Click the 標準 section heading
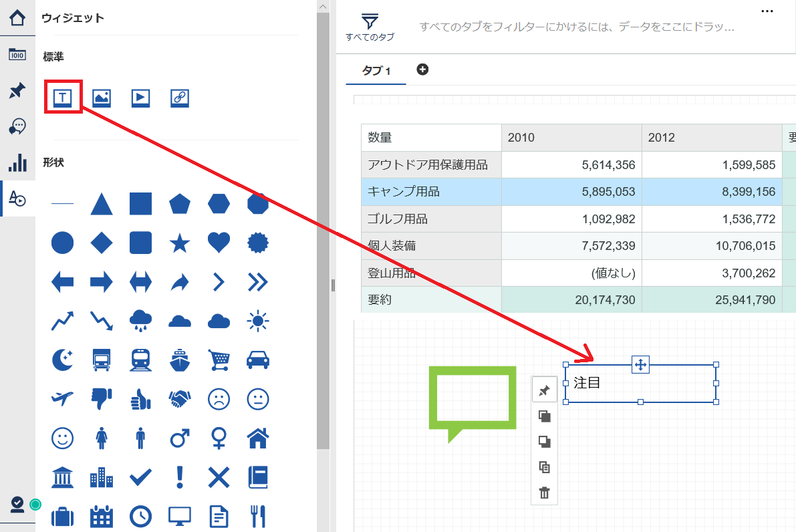The width and height of the screenshot is (796, 532). coord(53,56)
